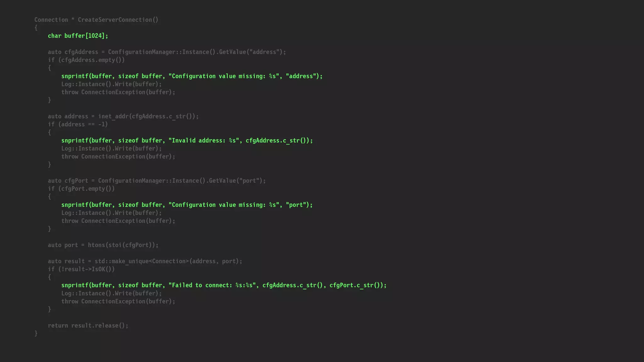Click the snprintf line ending with "address");
644x362 pixels.
[192, 76]
